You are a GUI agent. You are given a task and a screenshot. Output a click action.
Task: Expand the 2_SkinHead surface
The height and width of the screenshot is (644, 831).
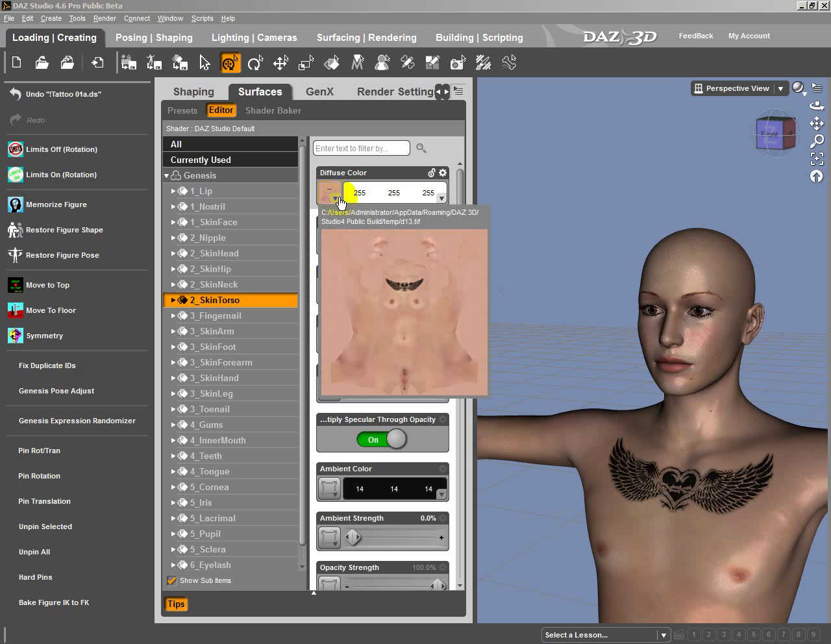pos(173,253)
